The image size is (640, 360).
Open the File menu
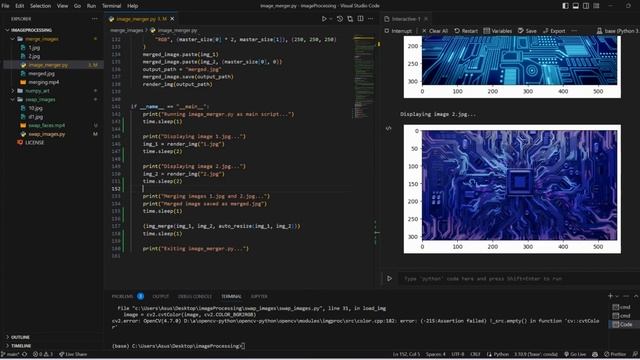pos(5,6)
